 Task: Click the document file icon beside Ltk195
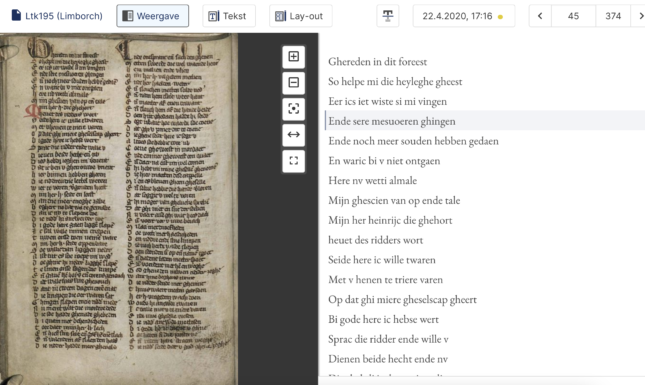click(x=16, y=16)
